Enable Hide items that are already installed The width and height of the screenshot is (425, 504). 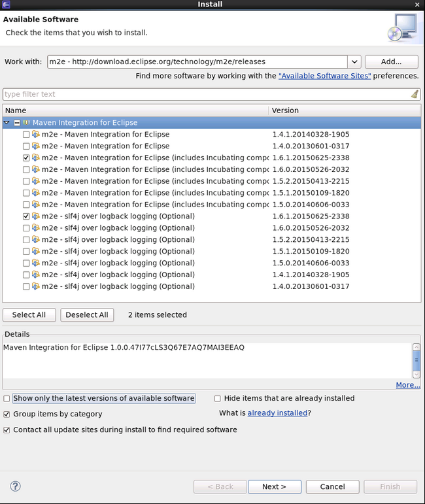coord(218,399)
